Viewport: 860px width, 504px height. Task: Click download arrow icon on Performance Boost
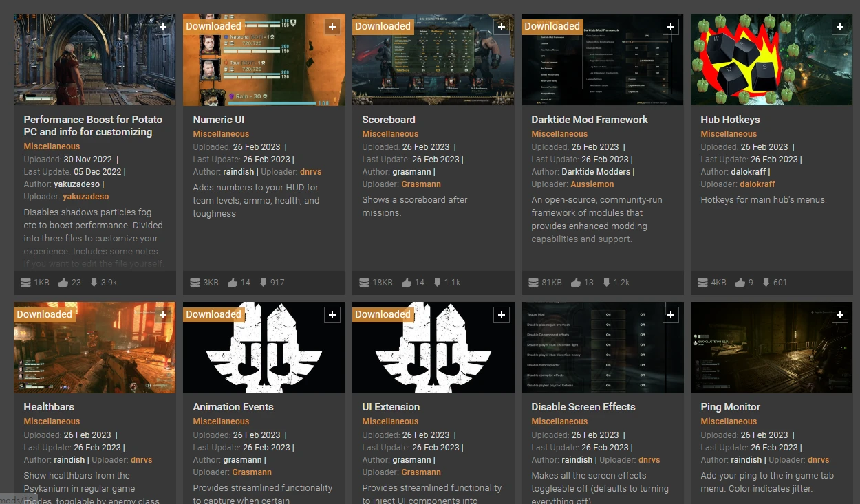(94, 282)
